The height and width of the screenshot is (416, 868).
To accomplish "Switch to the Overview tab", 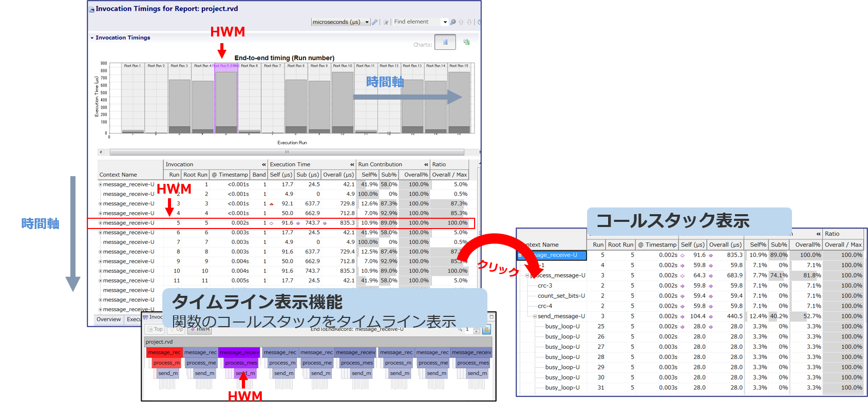I will (109, 319).
